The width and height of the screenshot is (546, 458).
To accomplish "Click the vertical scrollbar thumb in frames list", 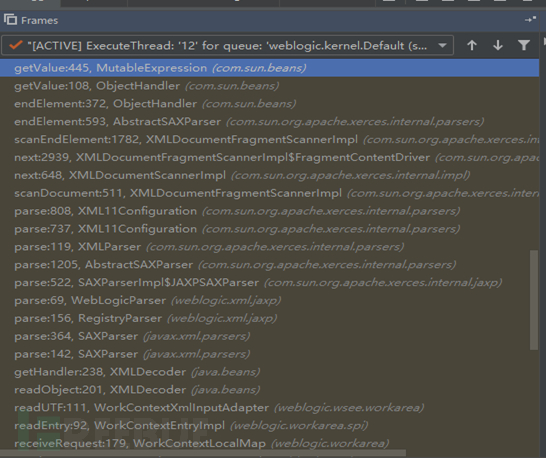I will 534,300.
